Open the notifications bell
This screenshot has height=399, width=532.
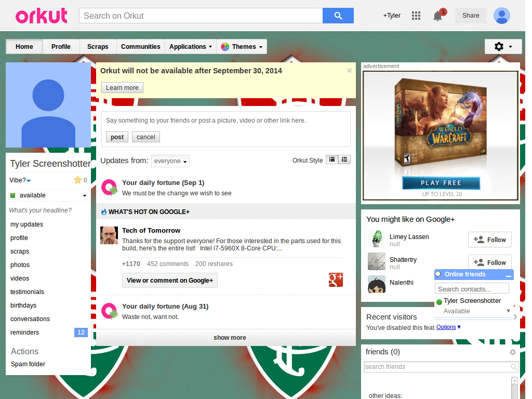coord(437,16)
